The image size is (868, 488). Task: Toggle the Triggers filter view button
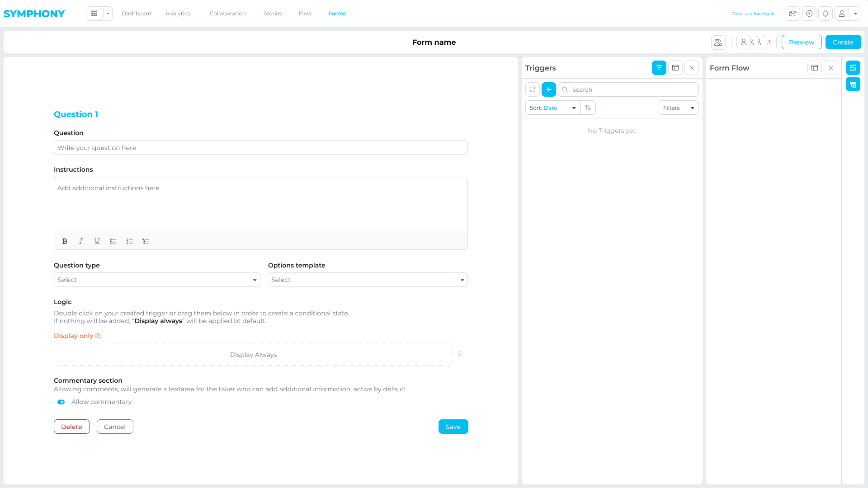point(659,68)
